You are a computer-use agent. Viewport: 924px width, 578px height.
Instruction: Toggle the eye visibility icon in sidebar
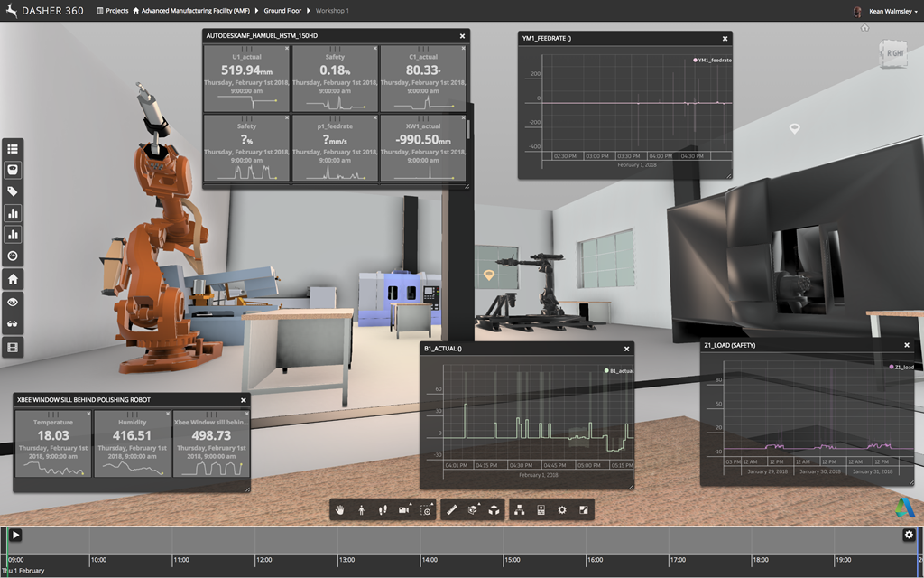point(13,303)
